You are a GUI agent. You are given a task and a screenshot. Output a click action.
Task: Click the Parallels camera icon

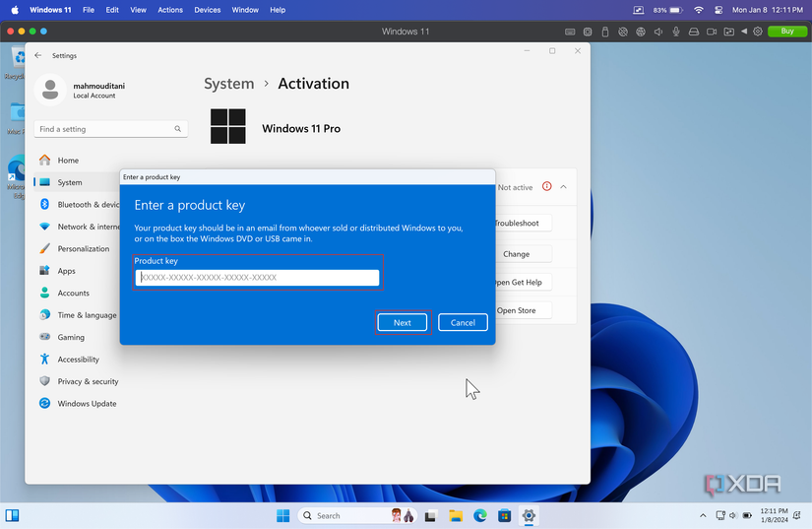[712, 32]
